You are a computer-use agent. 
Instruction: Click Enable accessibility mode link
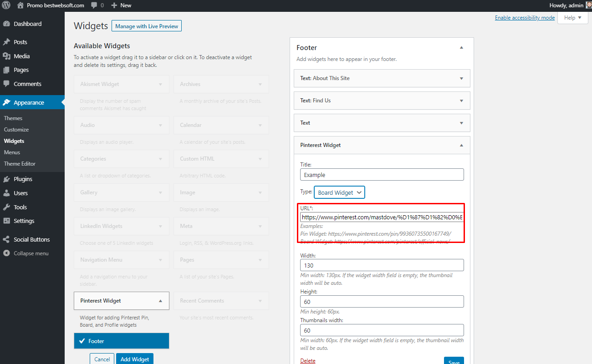525,18
